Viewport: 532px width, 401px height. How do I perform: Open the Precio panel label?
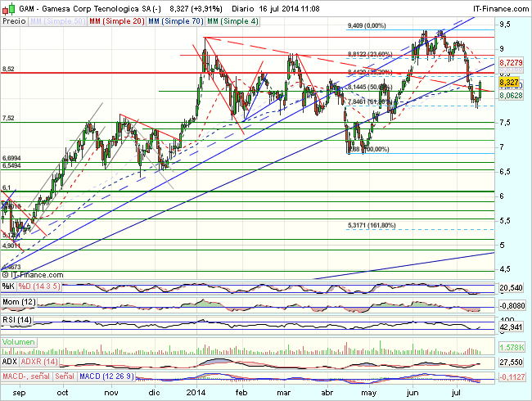tap(14, 20)
